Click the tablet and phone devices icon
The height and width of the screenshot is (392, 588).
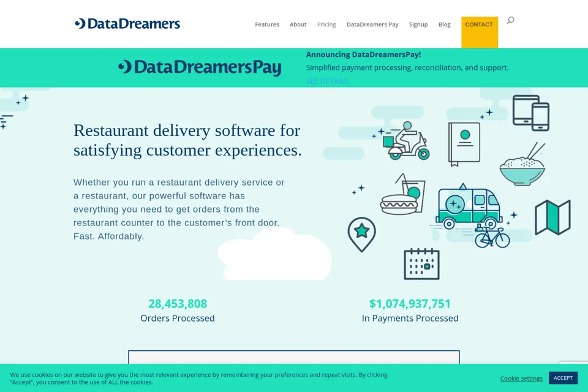[531, 113]
